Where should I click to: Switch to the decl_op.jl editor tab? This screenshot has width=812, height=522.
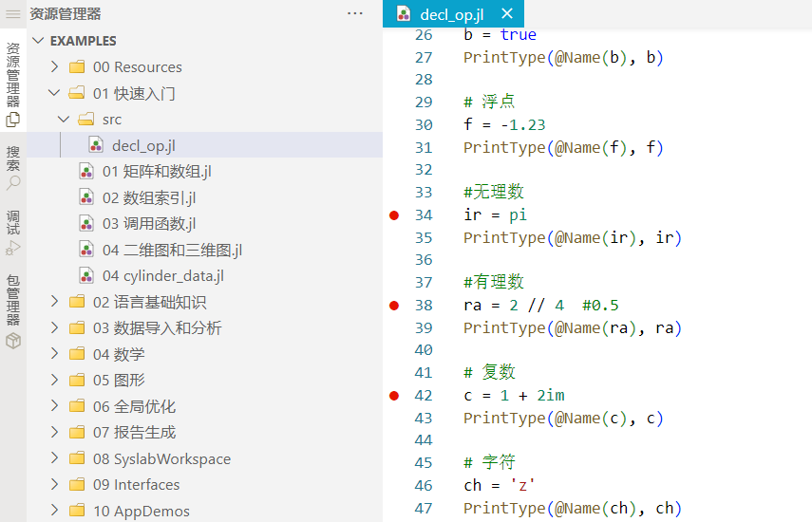tap(451, 14)
